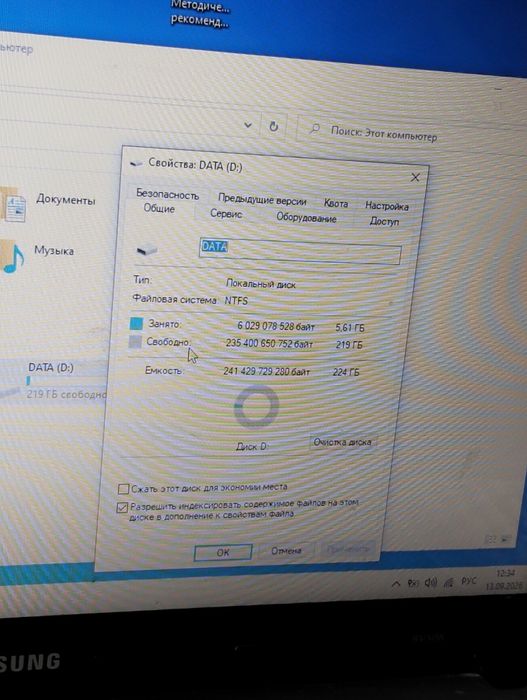Open the Методиче... рекоменд... desktop item

[x=200, y=13]
